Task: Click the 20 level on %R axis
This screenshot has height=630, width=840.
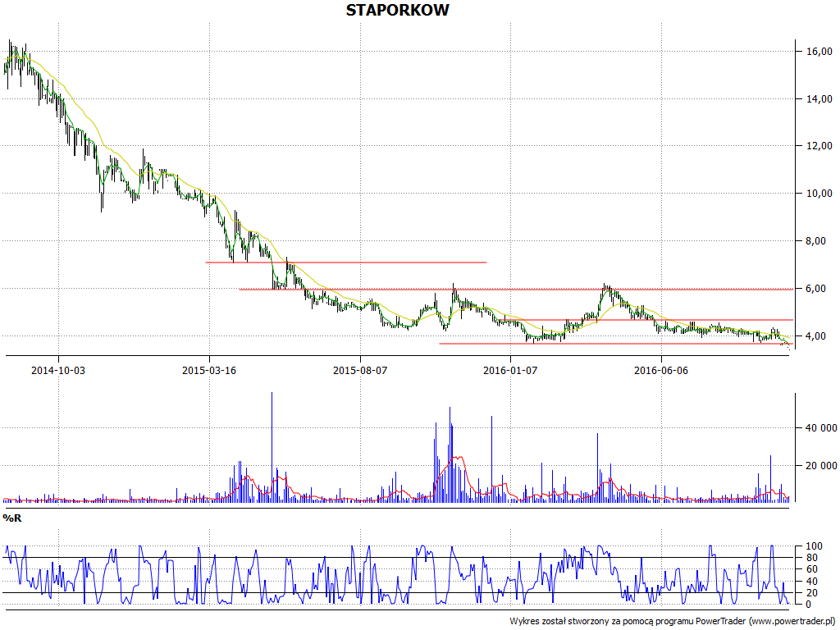Action: click(812, 592)
